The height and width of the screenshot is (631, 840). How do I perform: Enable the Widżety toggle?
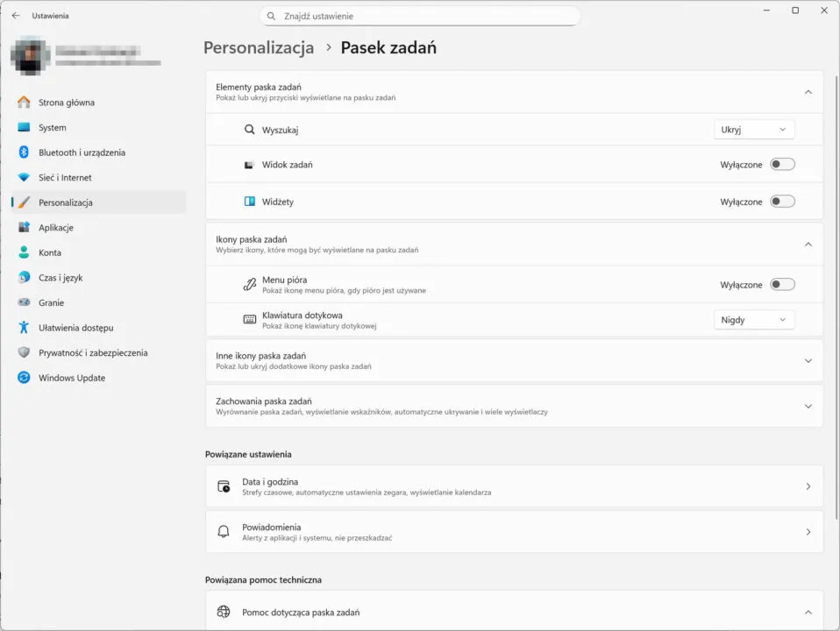click(781, 202)
